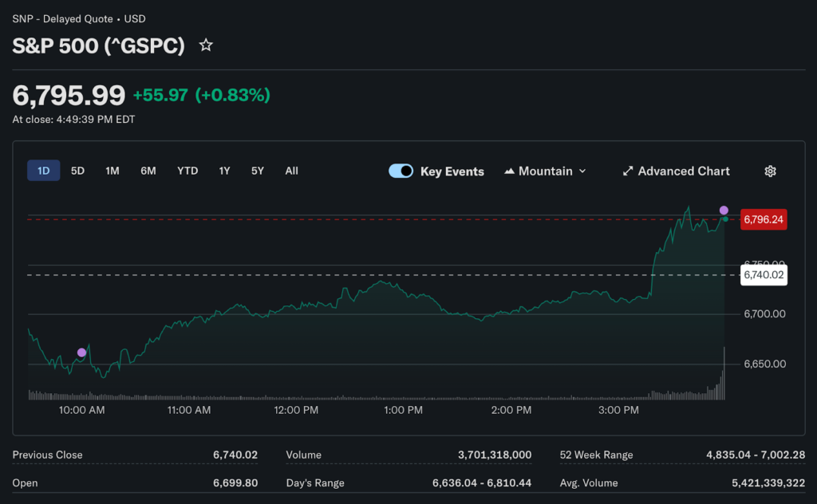Open chart settings gear icon
The height and width of the screenshot is (504, 817).
(x=770, y=171)
